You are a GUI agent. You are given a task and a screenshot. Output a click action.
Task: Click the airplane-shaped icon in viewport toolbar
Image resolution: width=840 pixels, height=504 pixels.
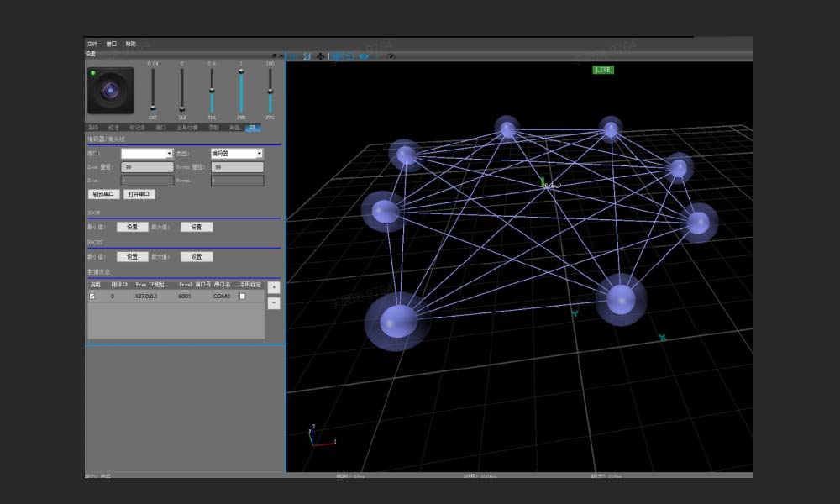tap(320, 56)
